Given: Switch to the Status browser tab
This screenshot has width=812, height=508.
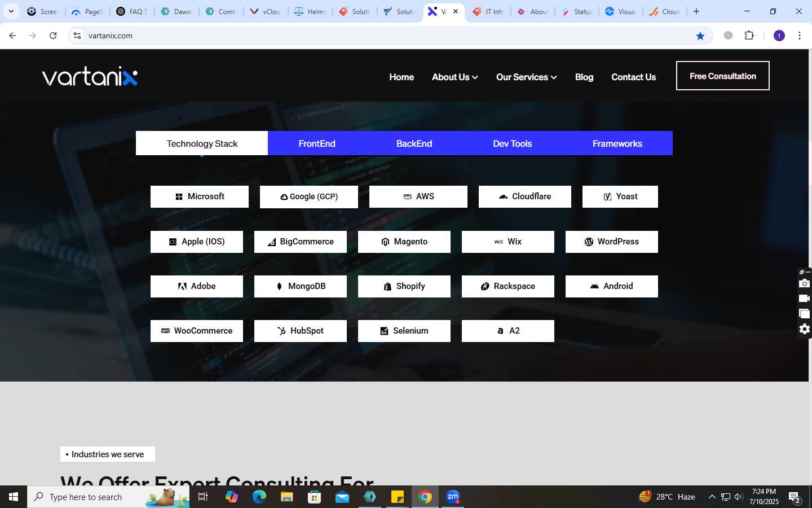Looking at the screenshot, I should tap(576, 11).
